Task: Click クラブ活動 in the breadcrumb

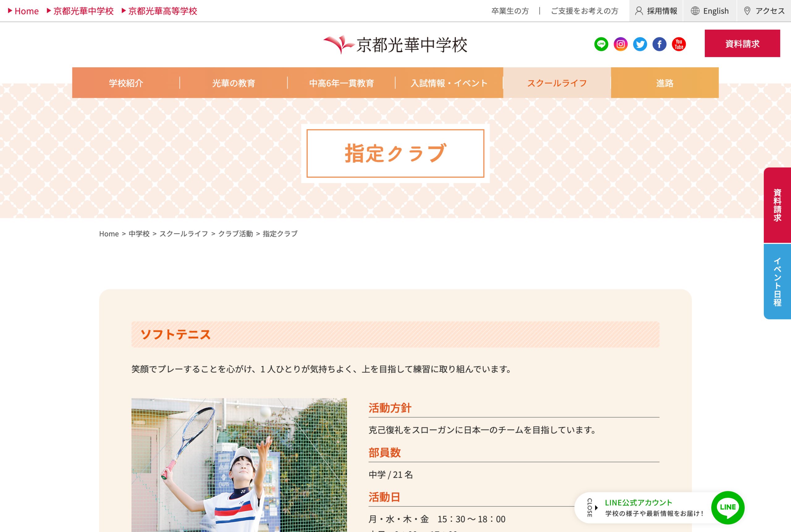Action: [235, 234]
